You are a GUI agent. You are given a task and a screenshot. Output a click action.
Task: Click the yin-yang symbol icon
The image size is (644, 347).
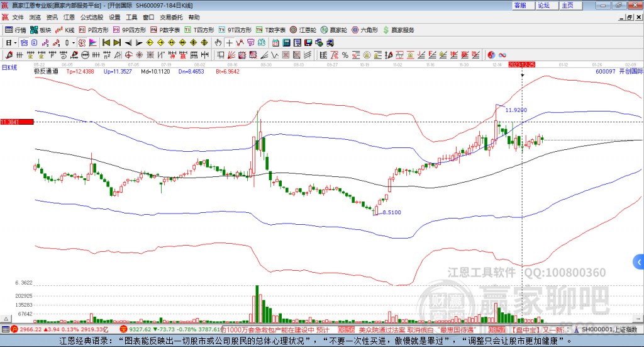point(491,55)
